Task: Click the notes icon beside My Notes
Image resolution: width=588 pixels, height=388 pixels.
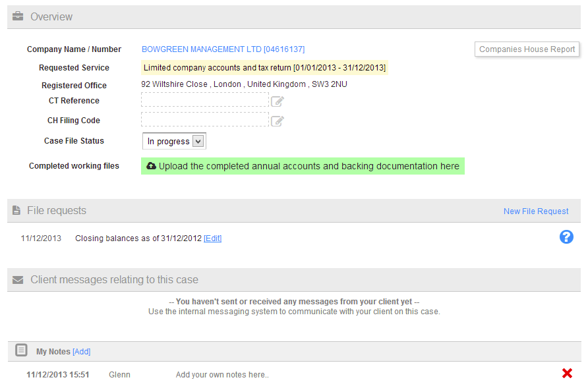Action: (21, 351)
